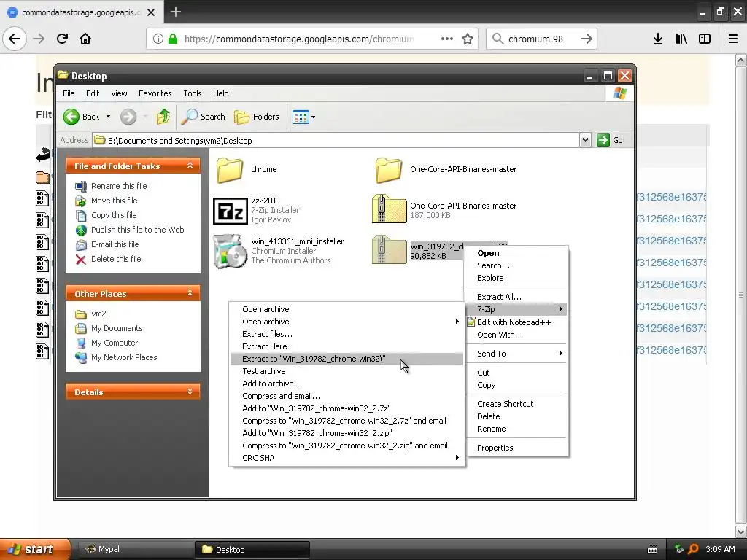The image size is (747, 560).
Task: Open Explorer Search pane
Action: (x=204, y=117)
